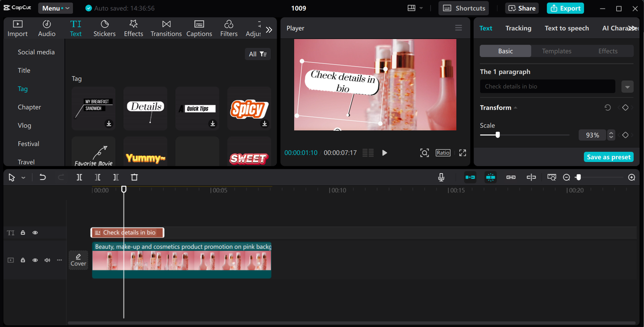Screen dimensions: 644x327
Task: Switch to the Text to speech tab
Action: pos(567,28)
